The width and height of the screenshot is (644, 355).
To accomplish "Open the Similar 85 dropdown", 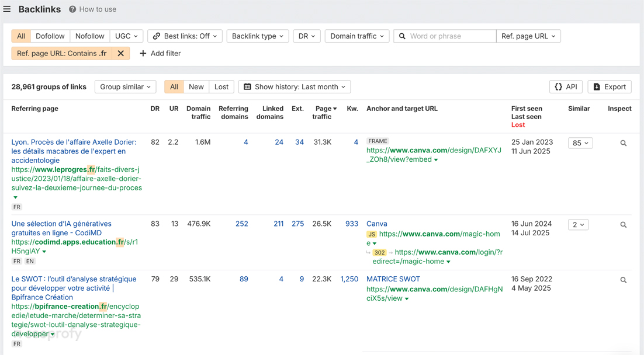I will pyautogui.click(x=580, y=143).
